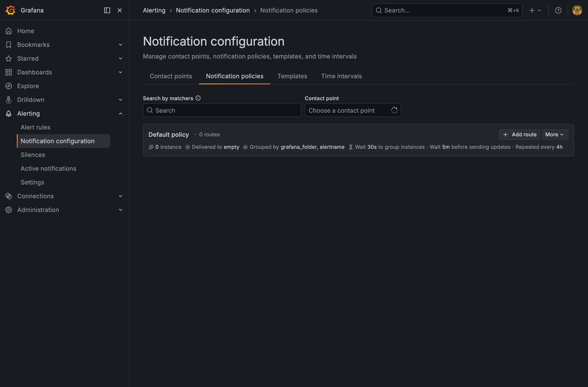Expand the Drilldown section chevron
Viewport: 588px width, 387px height.
(121, 100)
